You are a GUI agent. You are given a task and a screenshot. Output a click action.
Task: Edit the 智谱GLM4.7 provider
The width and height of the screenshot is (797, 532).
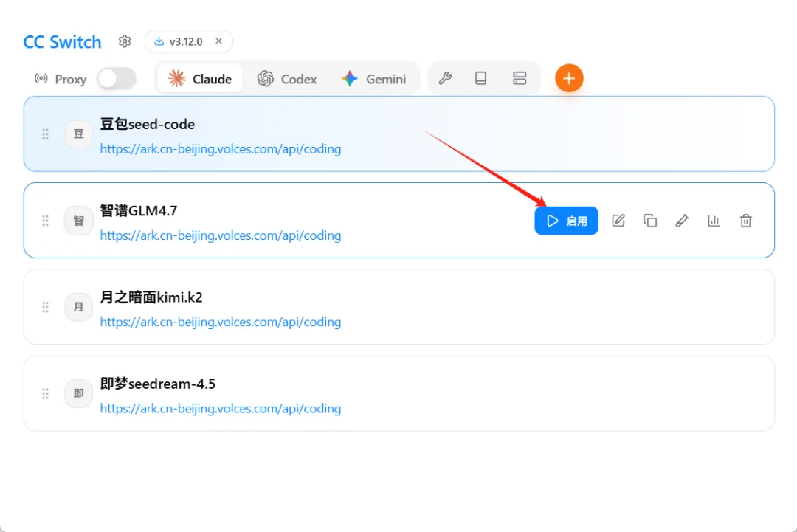point(618,221)
